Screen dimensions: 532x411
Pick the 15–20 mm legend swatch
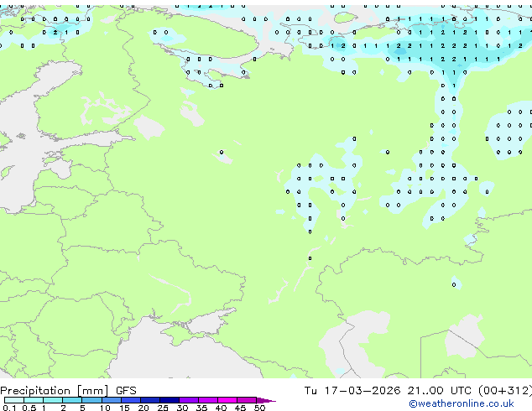[130, 400]
